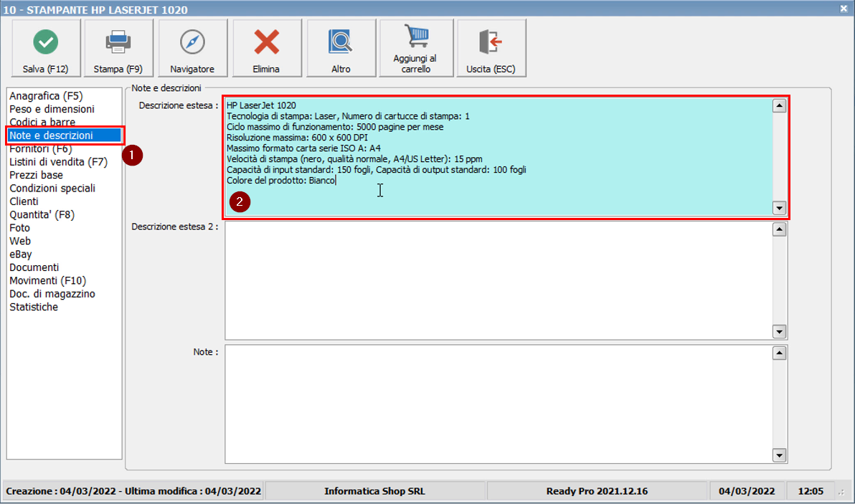The image size is (855, 504).
Task: Click down arrow of Descrizione estesa scrollbar
Action: click(x=779, y=208)
